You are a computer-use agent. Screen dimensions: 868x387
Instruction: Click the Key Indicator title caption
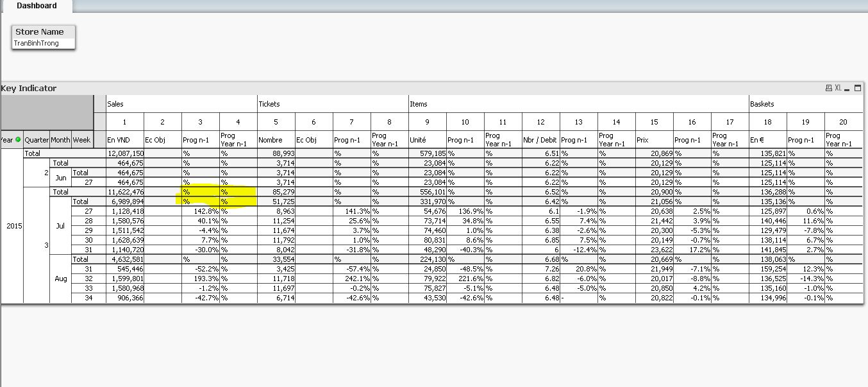[x=29, y=89]
